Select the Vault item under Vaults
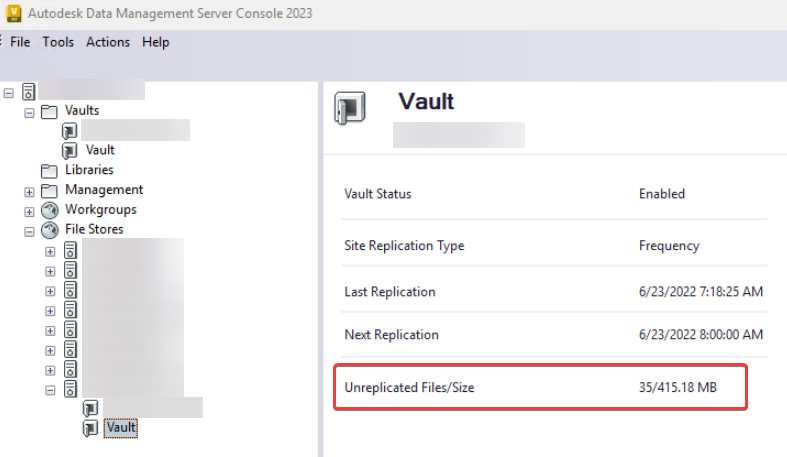Viewport: 787px width, 457px height. coord(100,150)
